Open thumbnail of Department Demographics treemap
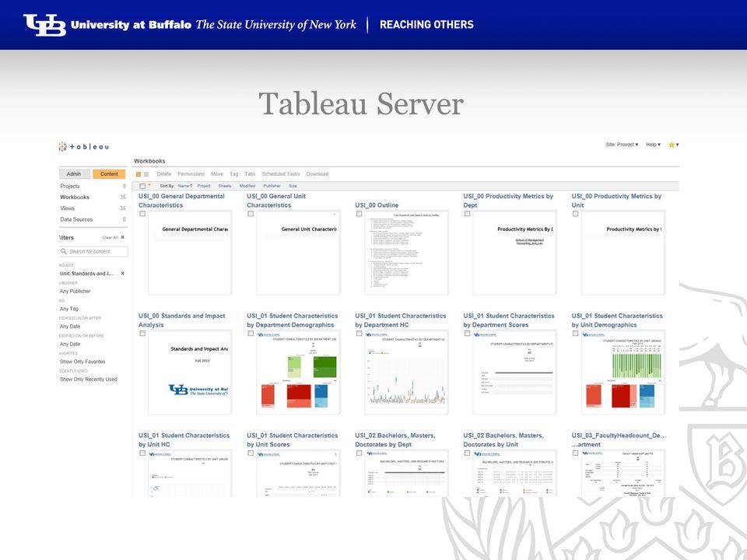747x560 pixels. (298, 373)
